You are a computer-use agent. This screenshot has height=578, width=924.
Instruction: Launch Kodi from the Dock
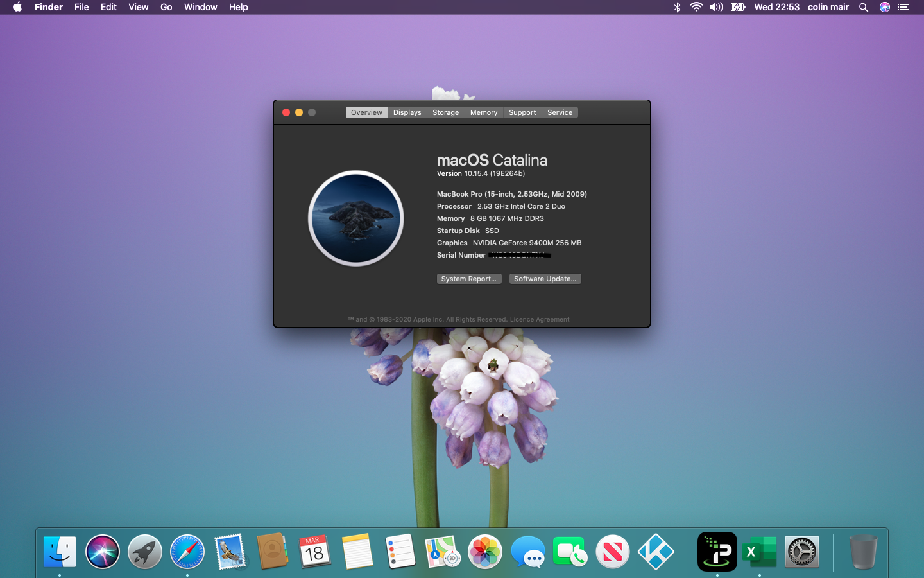pos(655,552)
